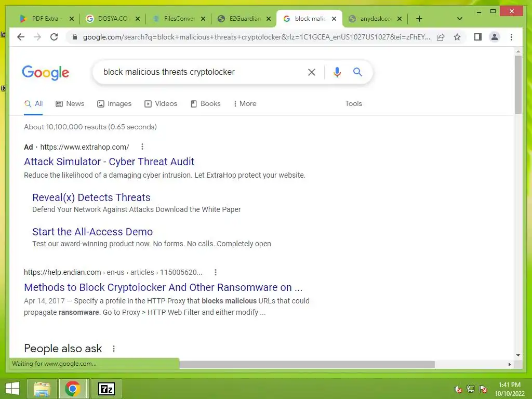The height and width of the screenshot is (399, 532).
Task: View site information via the lock icon
Action: point(75,37)
